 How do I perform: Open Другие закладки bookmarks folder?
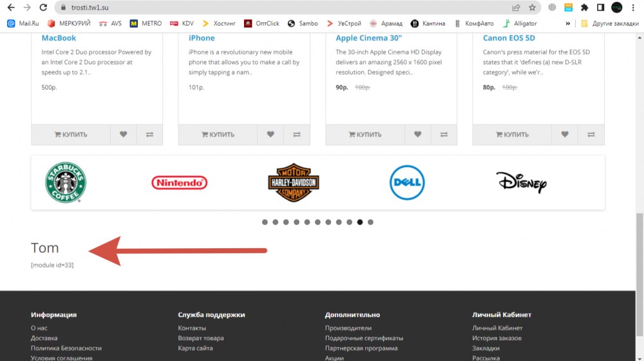(610, 23)
